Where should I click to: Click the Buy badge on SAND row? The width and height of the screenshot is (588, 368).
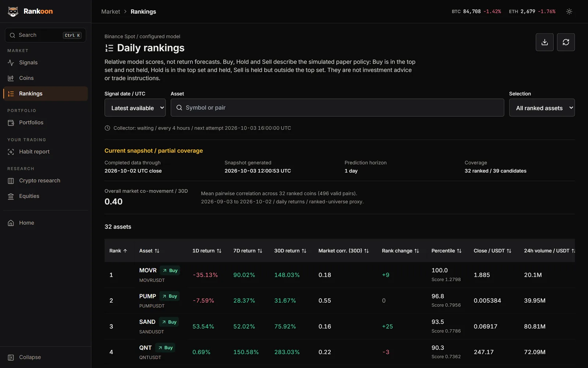click(169, 322)
